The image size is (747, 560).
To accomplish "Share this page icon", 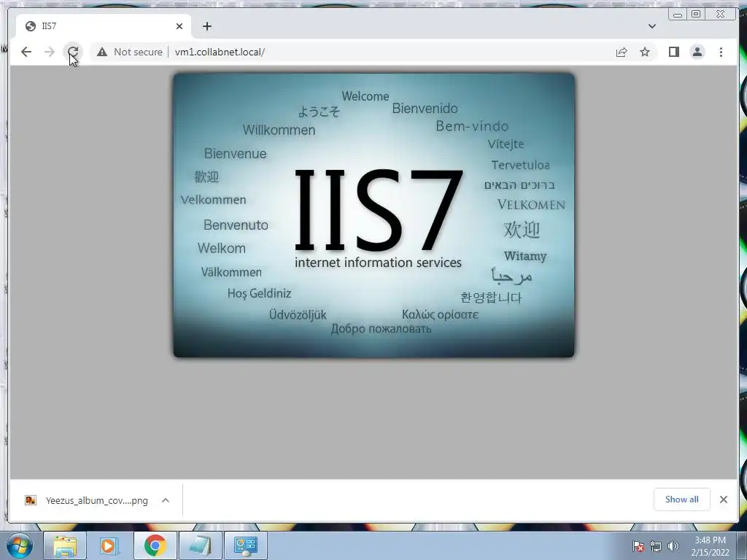I will 622,52.
